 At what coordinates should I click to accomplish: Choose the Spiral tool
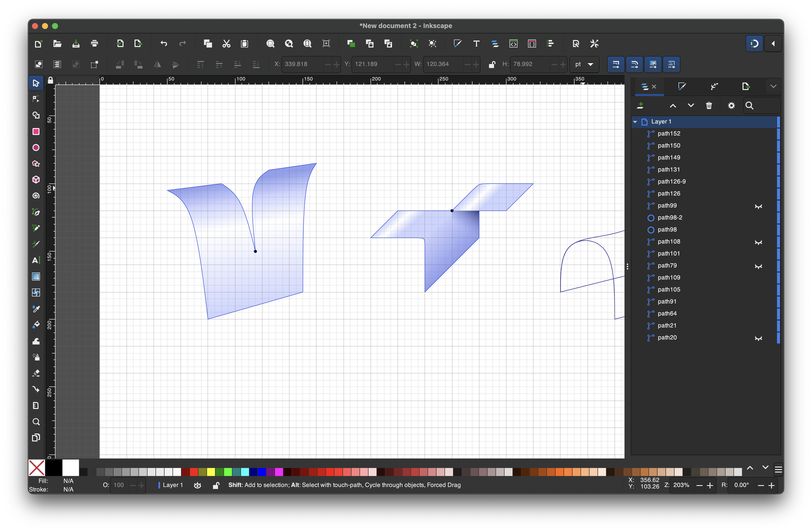point(36,196)
